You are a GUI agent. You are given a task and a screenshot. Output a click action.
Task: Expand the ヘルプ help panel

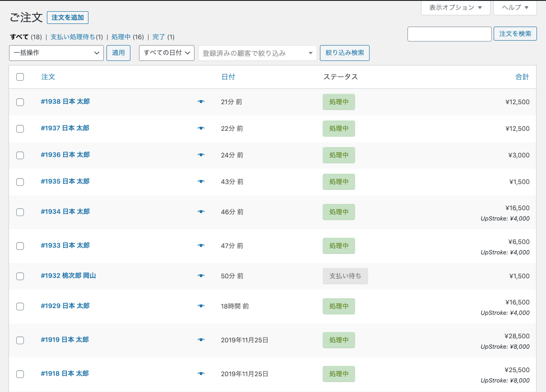coord(515,8)
